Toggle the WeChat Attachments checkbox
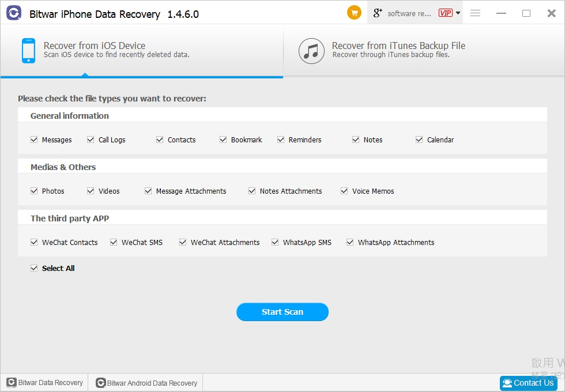Image resolution: width=565 pixels, height=392 pixels. point(183,242)
